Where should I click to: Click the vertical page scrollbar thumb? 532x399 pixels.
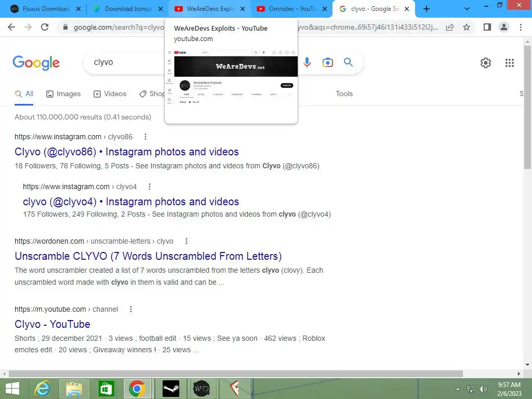[x=527, y=107]
